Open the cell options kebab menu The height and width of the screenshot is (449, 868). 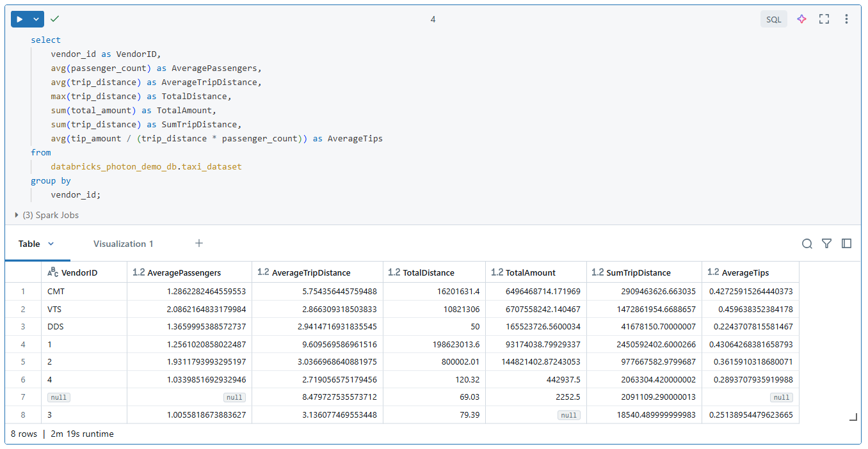[x=846, y=19]
